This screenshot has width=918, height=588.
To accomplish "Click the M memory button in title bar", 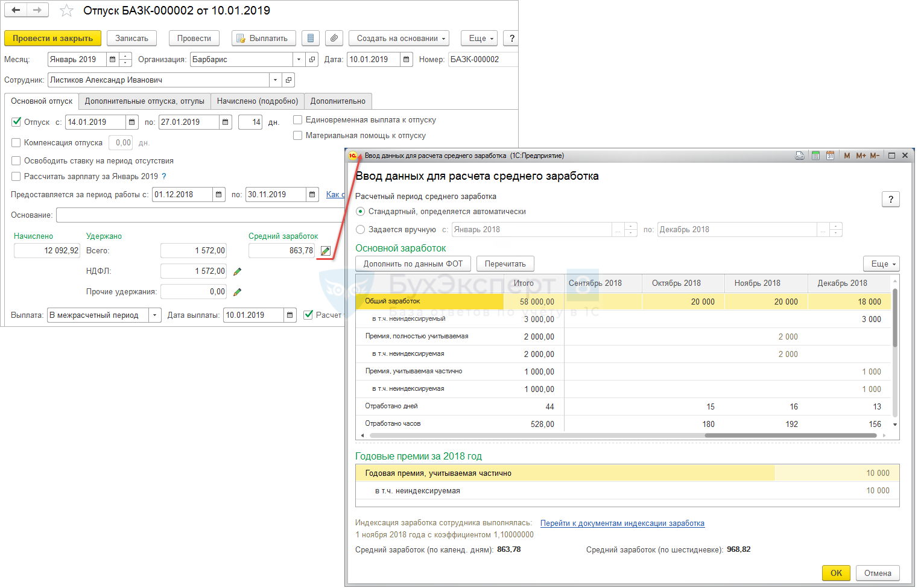I will click(x=847, y=156).
